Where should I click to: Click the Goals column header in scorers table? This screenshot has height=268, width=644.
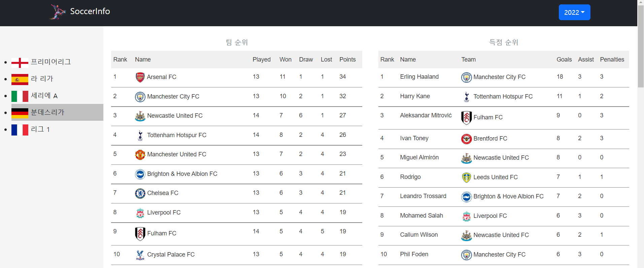click(x=564, y=60)
